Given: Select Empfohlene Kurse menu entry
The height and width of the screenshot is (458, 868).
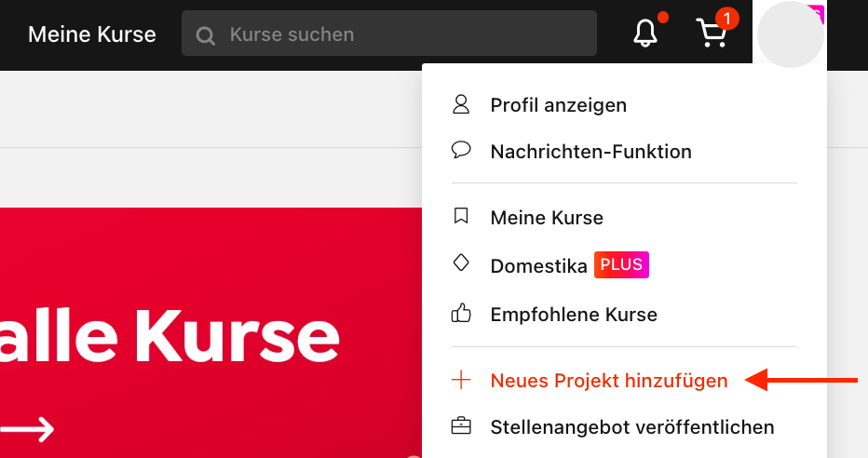Looking at the screenshot, I should click(x=574, y=315).
